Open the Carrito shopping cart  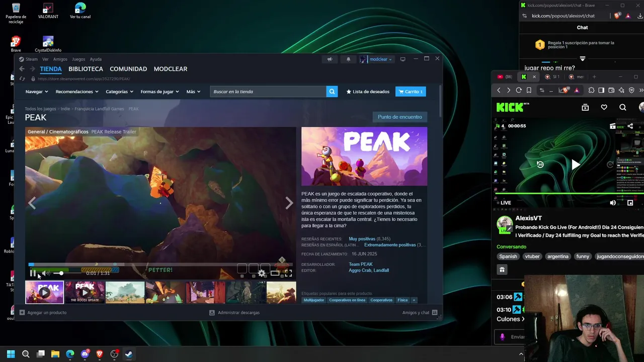point(411,92)
